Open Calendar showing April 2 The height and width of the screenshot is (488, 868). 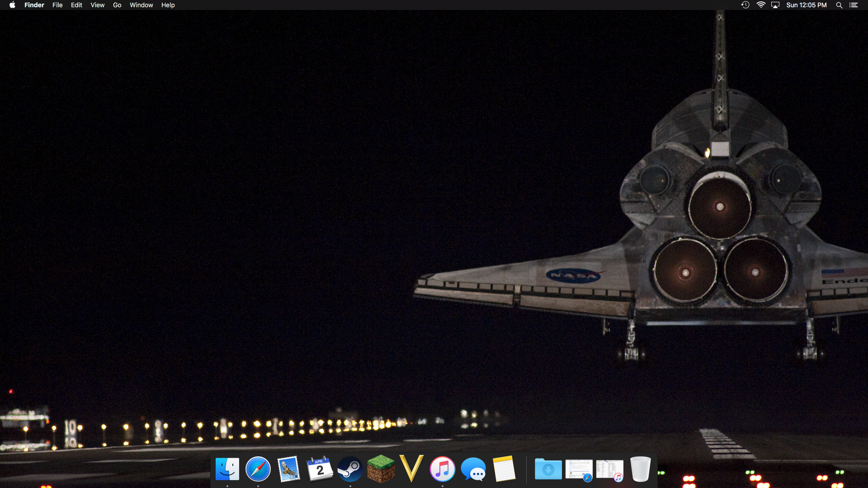[x=320, y=469]
